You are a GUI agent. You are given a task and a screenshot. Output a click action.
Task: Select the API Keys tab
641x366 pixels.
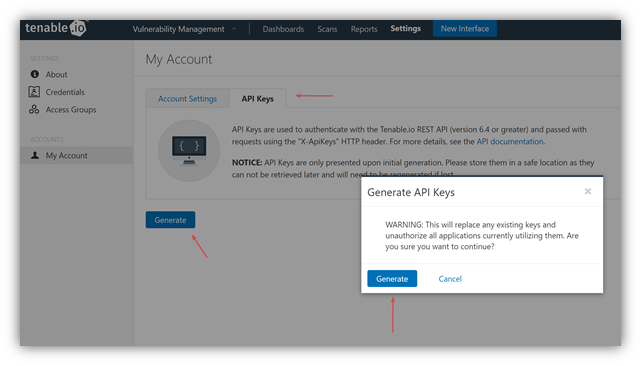tap(258, 99)
